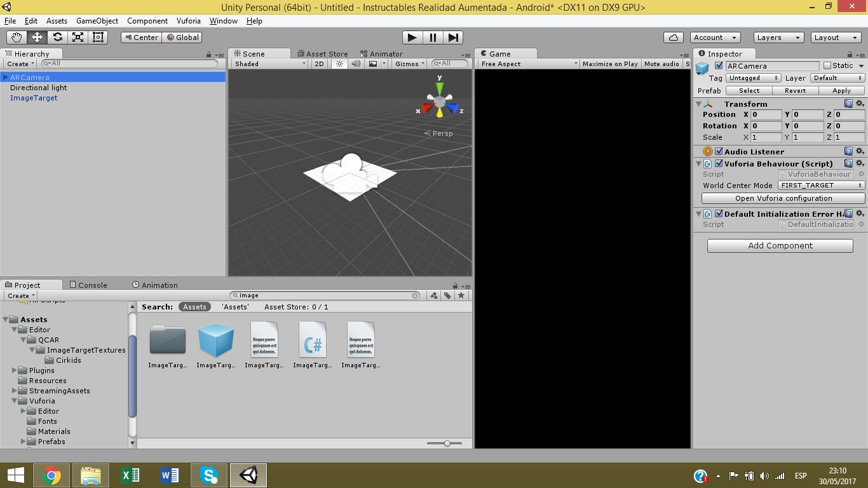Screen dimensions: 868x488
Task: Enable Static checkbox
Action: (827, 65)
